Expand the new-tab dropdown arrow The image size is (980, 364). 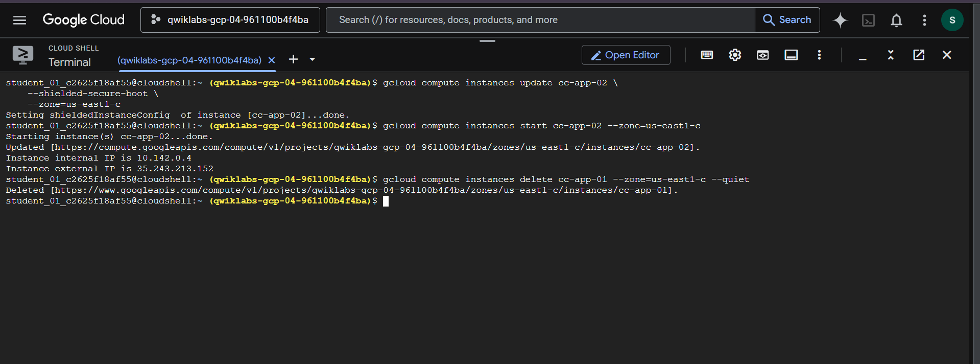[x=312, y=59]
